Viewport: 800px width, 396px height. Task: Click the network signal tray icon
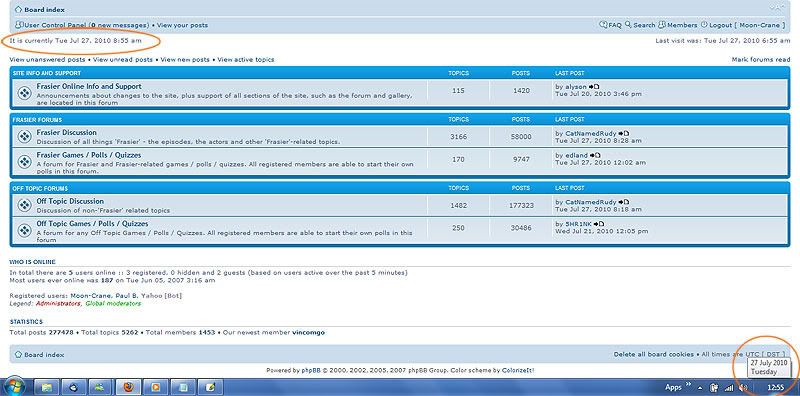(x=729, y=388)
